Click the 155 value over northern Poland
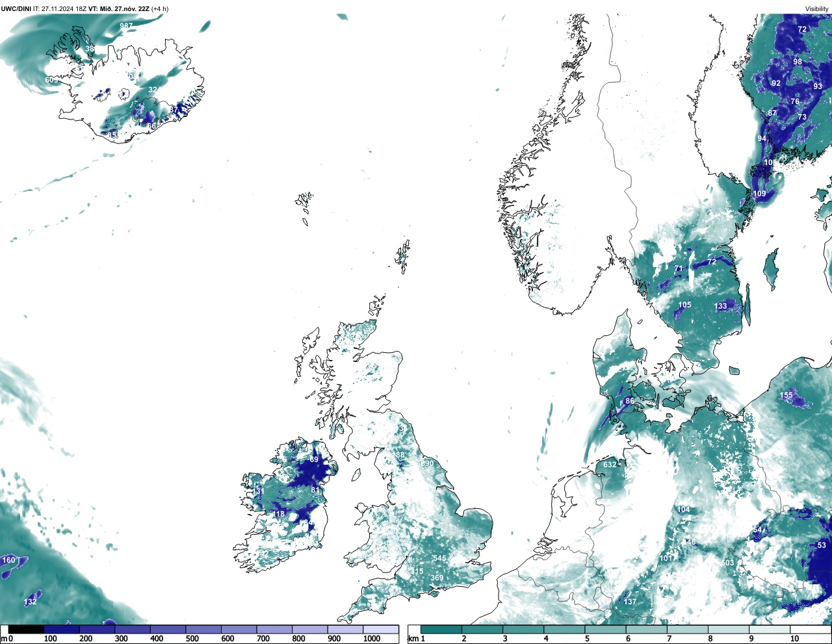Viewport: 832px width, 644px height. [786, 395]
